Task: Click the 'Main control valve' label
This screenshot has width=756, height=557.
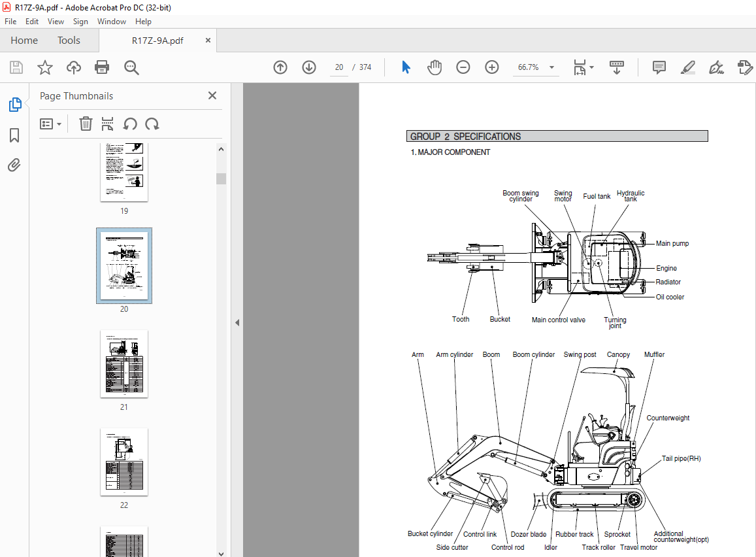Action: tap(558, 320)
